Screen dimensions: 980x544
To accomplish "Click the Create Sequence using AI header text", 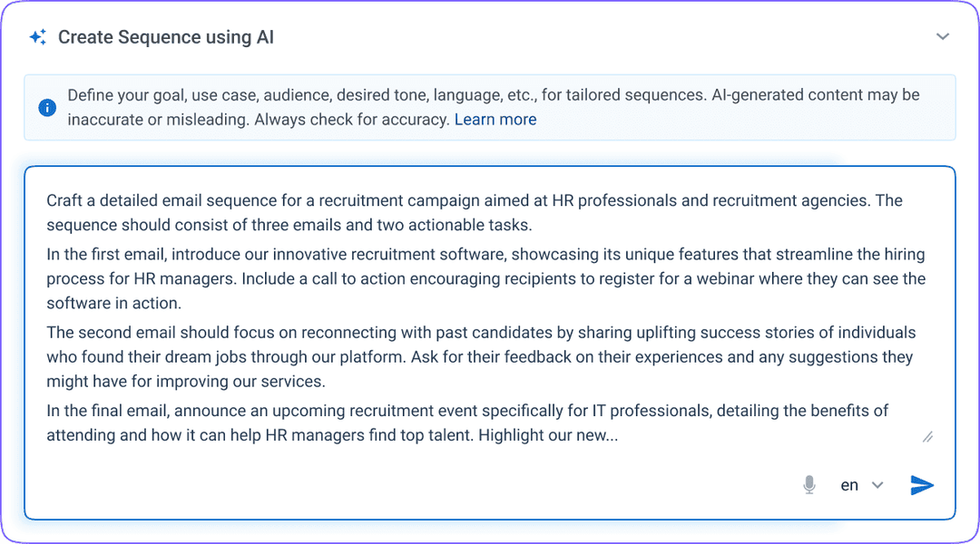I will (165, 37).
